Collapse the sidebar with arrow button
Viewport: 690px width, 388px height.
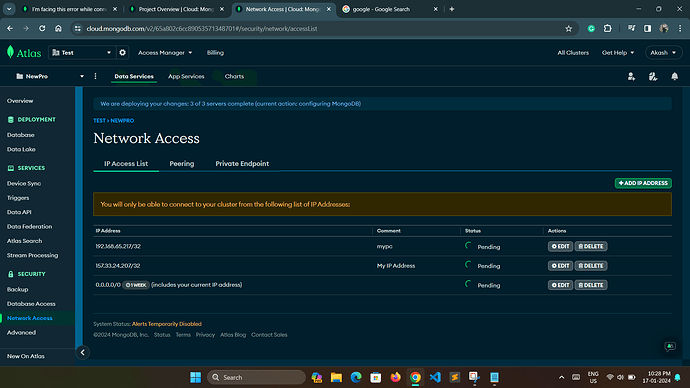click(82, 352)
